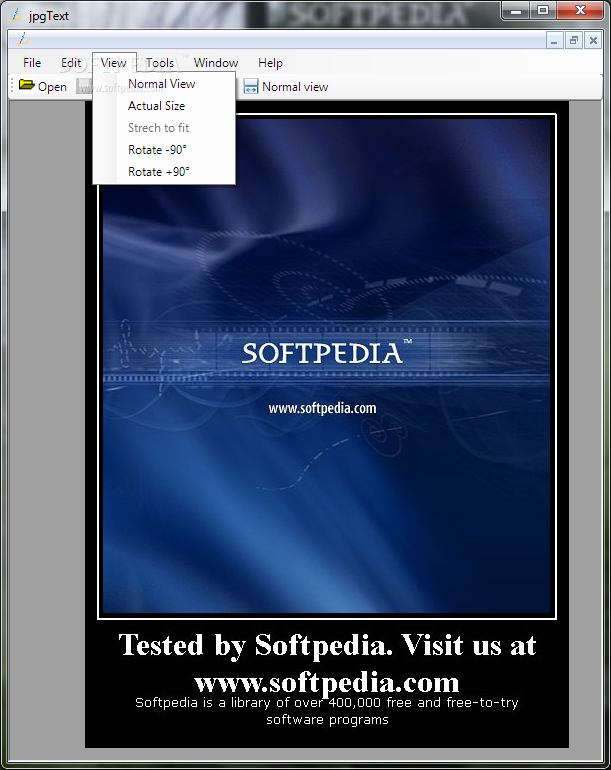Click the Softpedia image in the viewer
611x770 pixels.
coord(327,366)
